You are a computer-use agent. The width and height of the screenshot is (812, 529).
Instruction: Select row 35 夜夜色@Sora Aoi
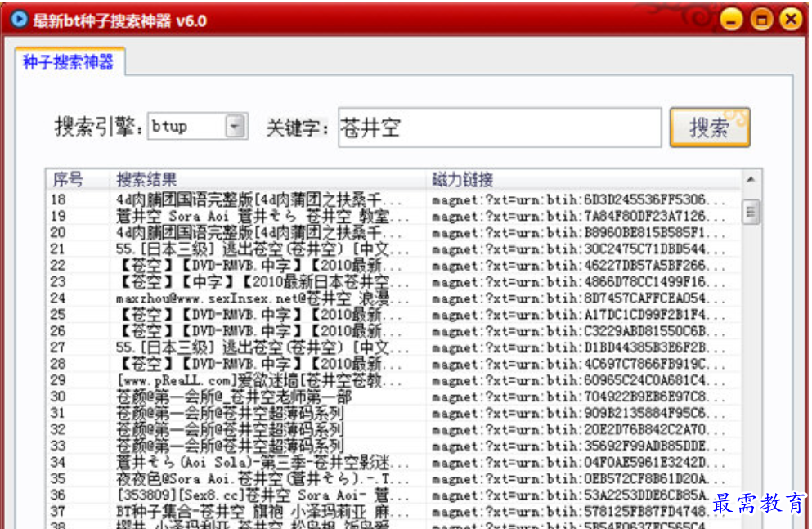[393, 479]
